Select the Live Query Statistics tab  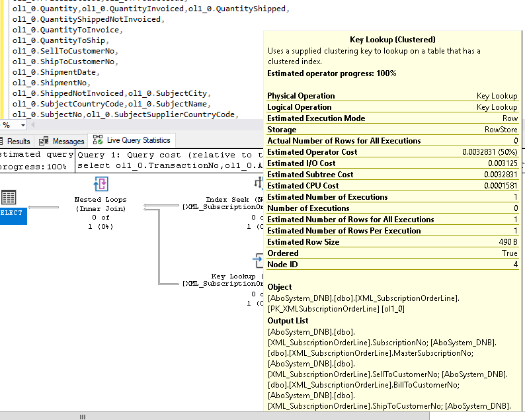pos(132,140)
